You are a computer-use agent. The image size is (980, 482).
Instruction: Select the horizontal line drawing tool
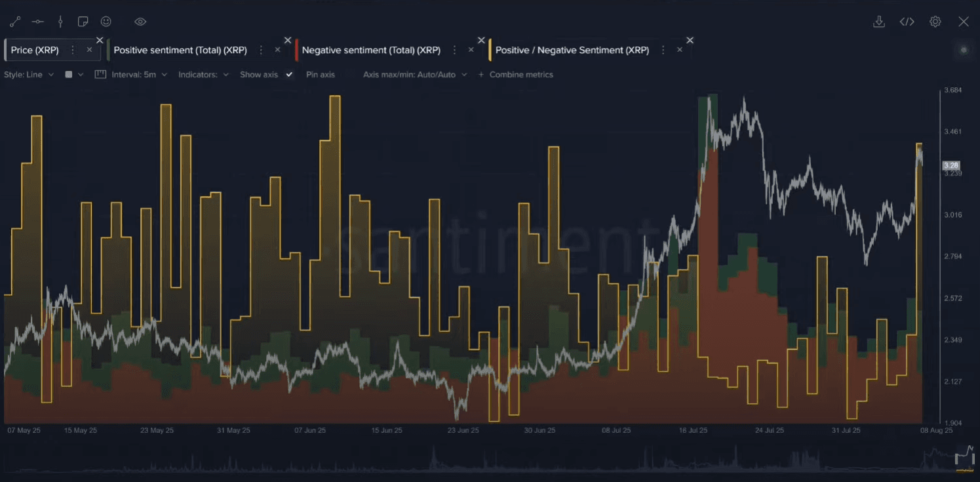click(x=37, y=22)
